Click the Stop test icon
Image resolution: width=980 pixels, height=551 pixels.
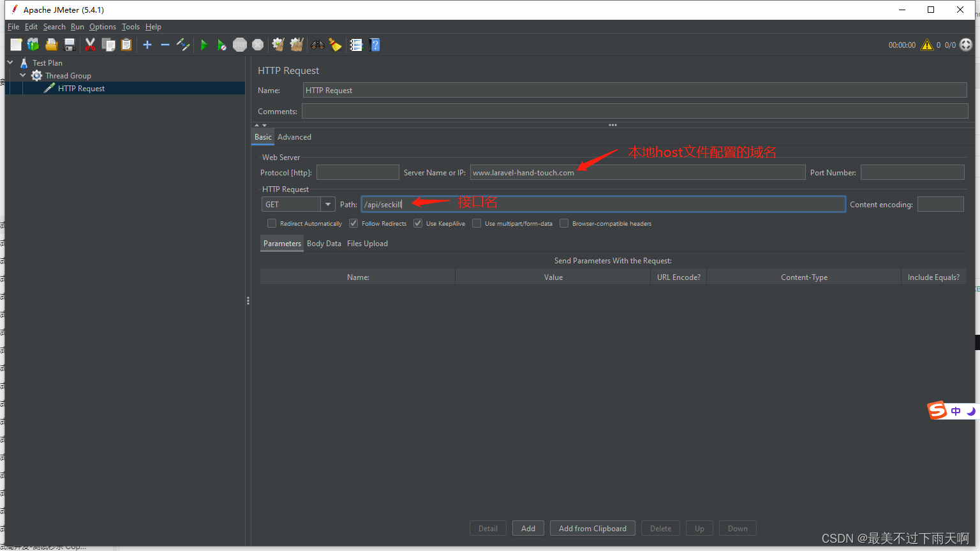coord(240,45)
